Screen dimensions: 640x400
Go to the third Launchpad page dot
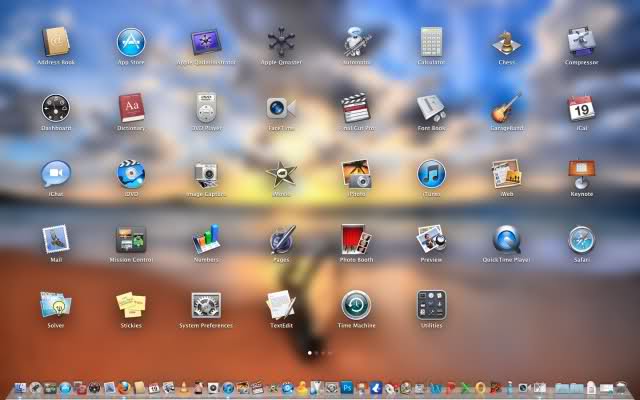(x=323, y=353)
